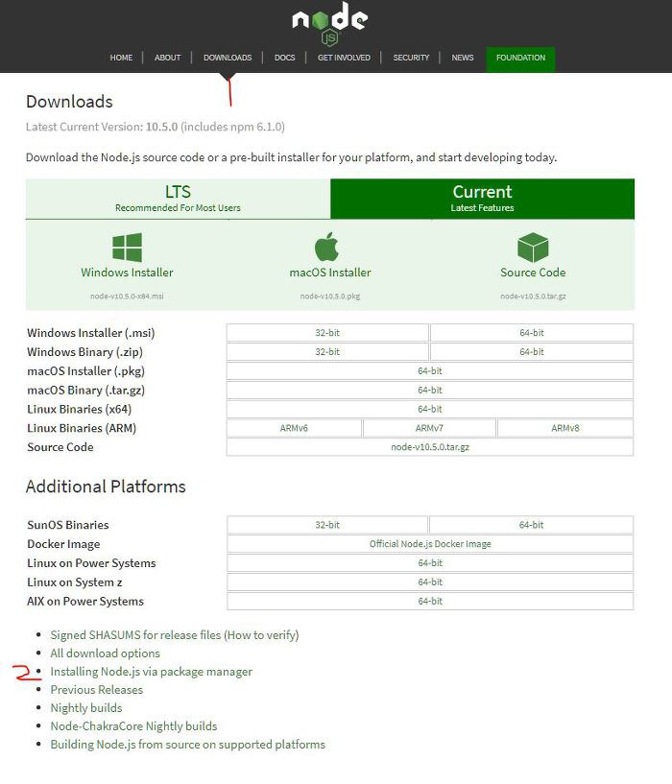The height and width of the screenshot is (784, 672).
Task: Download Windows Installer (.msi) 32-bit
Action: (x=327, y=332)
